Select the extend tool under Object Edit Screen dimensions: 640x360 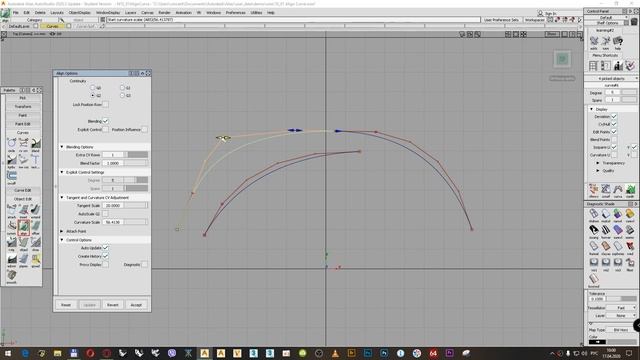[x=36, y=210]
